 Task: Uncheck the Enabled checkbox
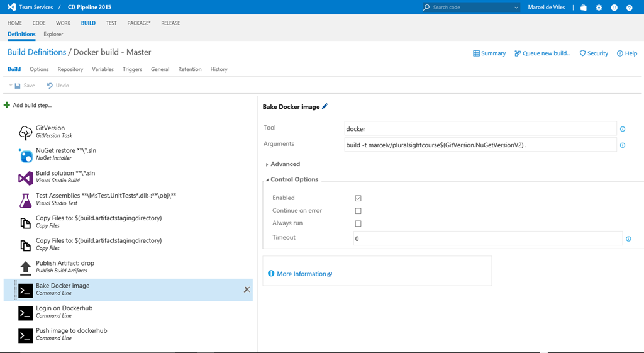pos(358,198)
